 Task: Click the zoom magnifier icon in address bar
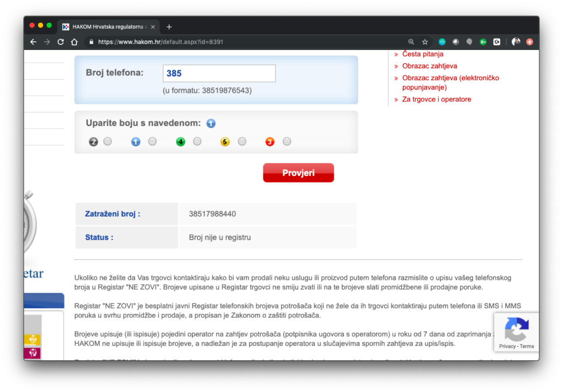411,42
